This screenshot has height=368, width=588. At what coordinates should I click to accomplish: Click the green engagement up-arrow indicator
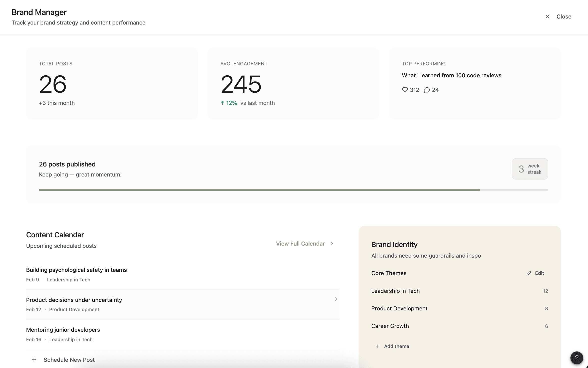coord(222,103)
